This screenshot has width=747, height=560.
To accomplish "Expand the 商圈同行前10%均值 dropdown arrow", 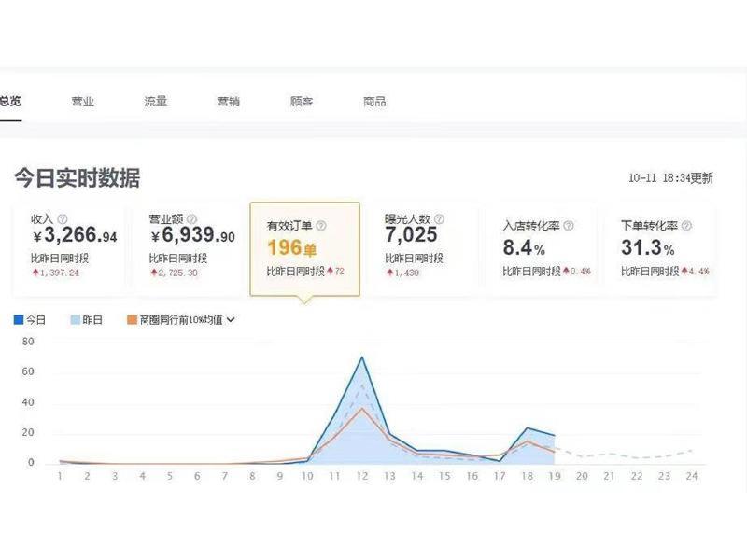I will (x=231, y=320).
